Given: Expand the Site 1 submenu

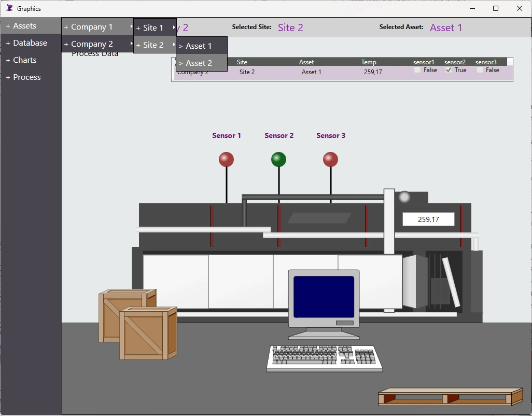Looking at the screenshot, I should pos(155,28).
